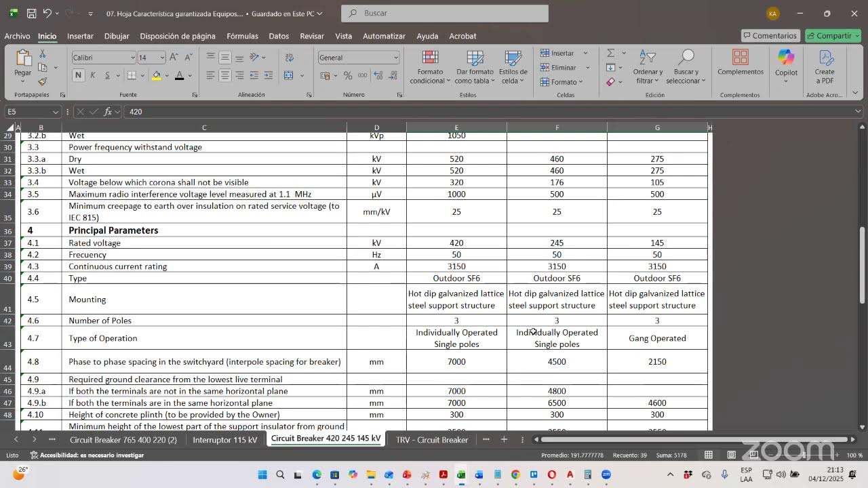Click the Clear eraser icon
868x488 pixels.
611,81
